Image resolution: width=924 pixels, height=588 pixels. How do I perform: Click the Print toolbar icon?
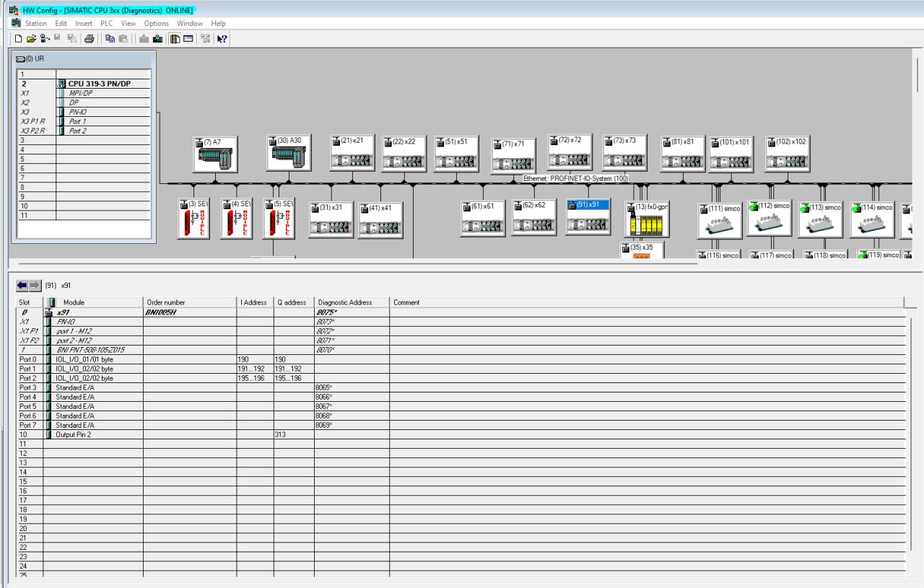pyautogui.click(x=90, y=38)
